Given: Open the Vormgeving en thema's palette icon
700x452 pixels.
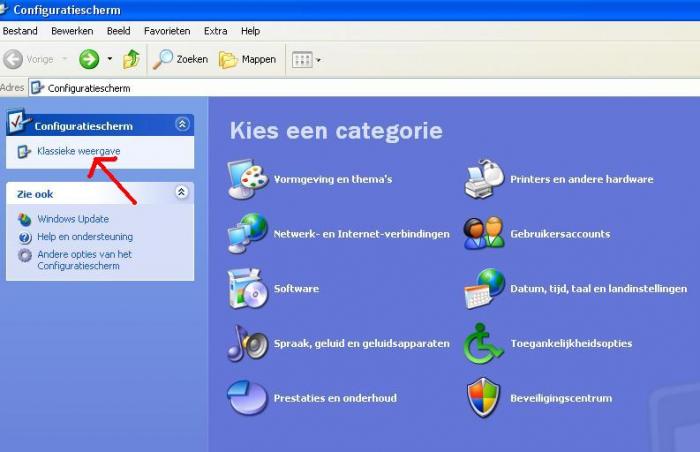Looking at the screenshot, I should click(x=247, y=179).
